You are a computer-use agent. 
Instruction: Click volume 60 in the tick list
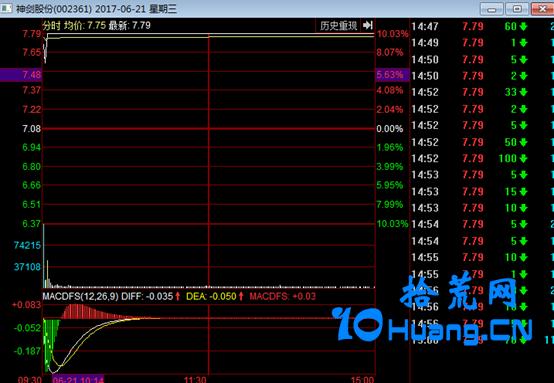511,26
